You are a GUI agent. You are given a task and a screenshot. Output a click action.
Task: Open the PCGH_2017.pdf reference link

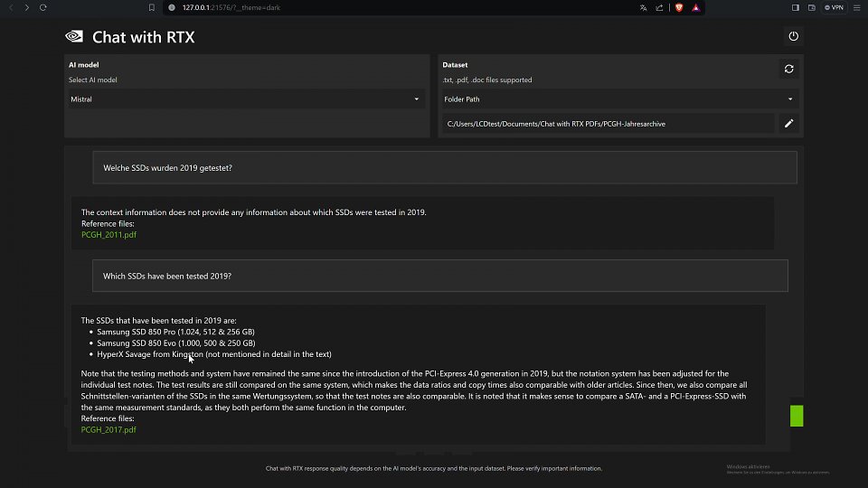[108, 429]
